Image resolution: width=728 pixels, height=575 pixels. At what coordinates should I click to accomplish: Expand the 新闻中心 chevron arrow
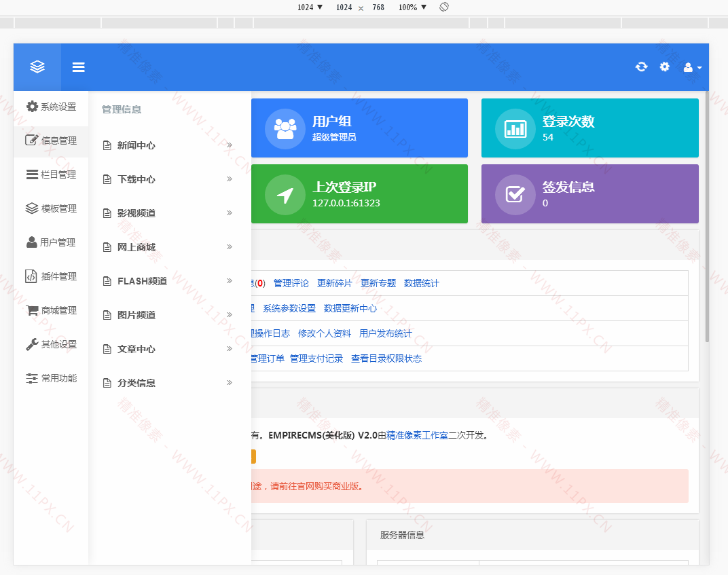click(x=230, y=145)
